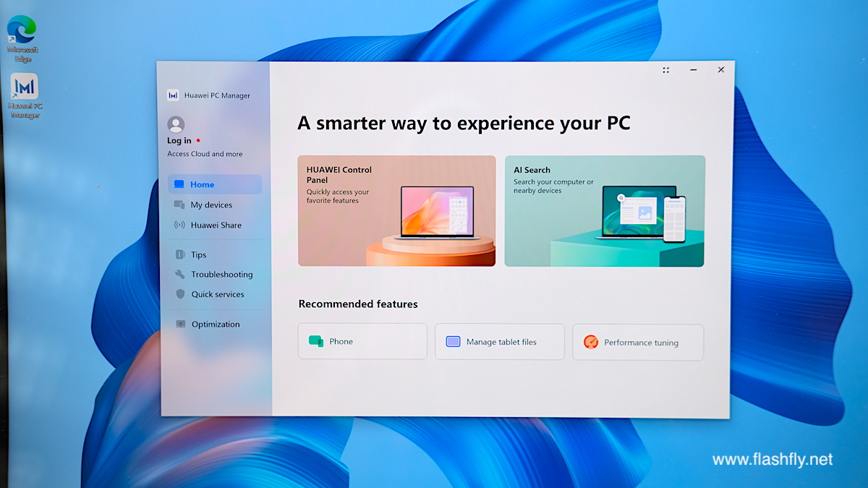
Task: Open the four-dot mini window icon
Action: [x=665, y=70]
